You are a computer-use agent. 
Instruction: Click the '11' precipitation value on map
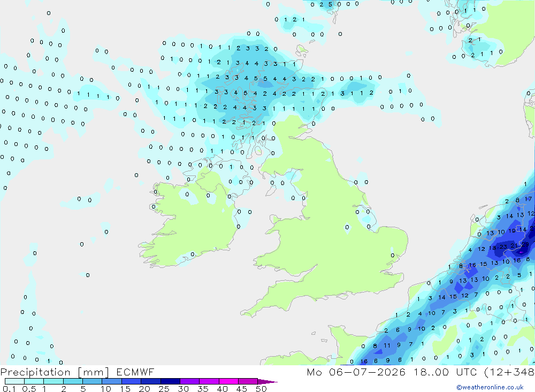pyautogui.click(x=387, y=345)
